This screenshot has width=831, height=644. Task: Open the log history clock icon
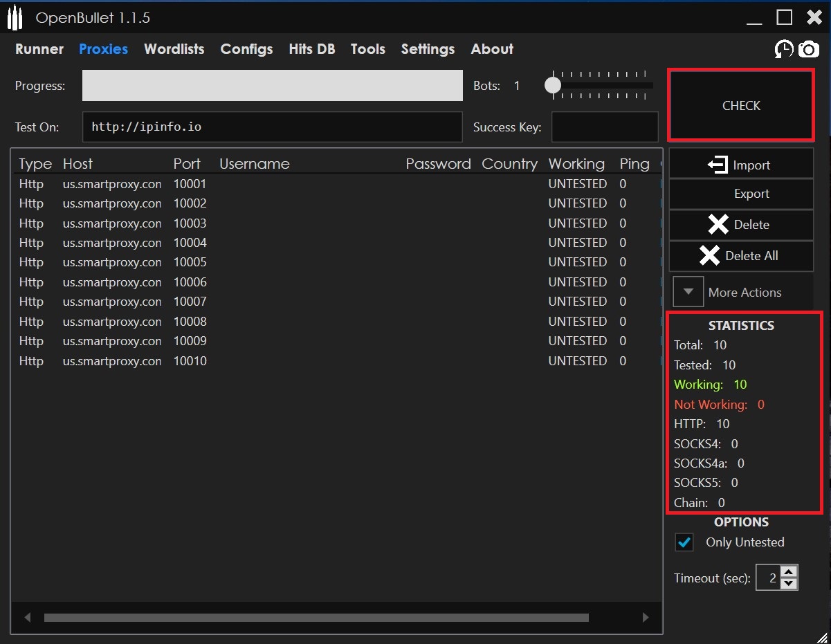(784, 49)
